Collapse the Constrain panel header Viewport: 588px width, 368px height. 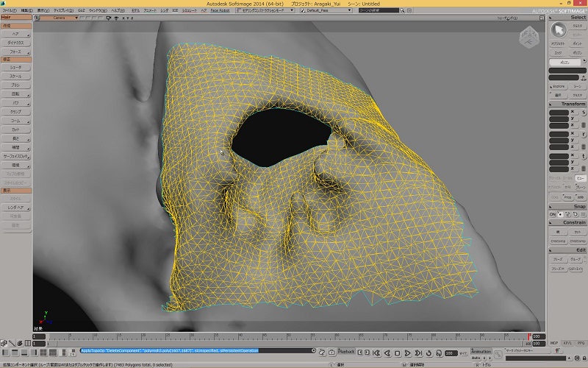(567, 222)
